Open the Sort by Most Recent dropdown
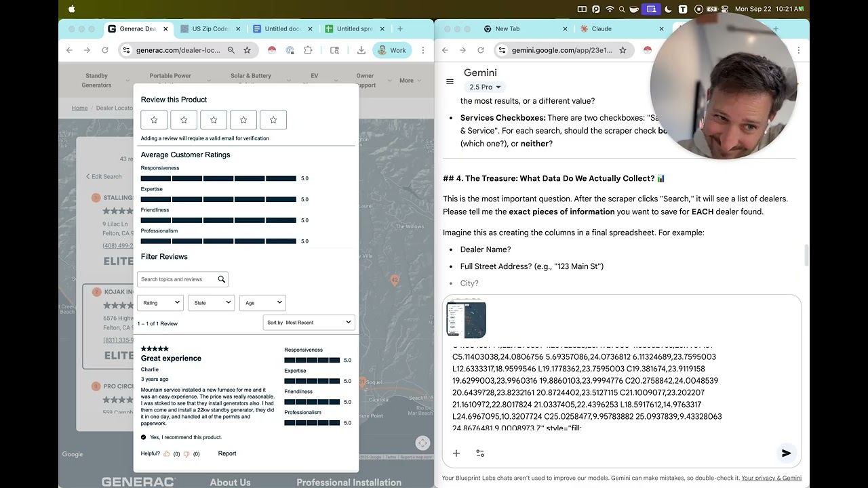Screen dimensions: 868x488 point(309,323)
